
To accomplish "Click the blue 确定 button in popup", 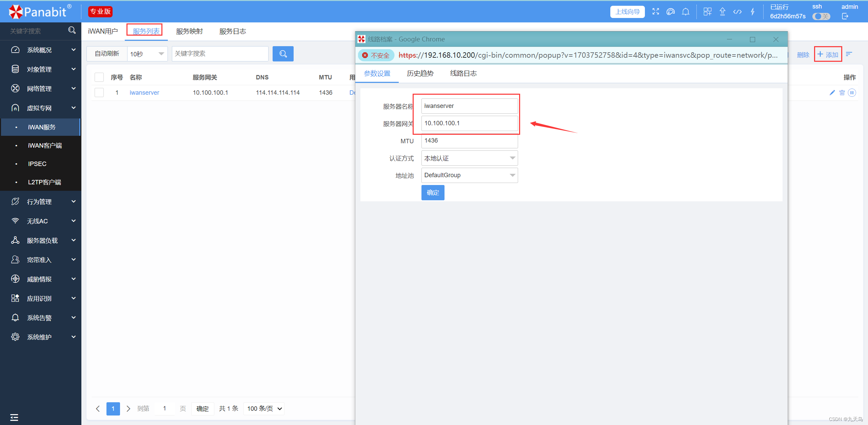I will [x=433, y=192].
